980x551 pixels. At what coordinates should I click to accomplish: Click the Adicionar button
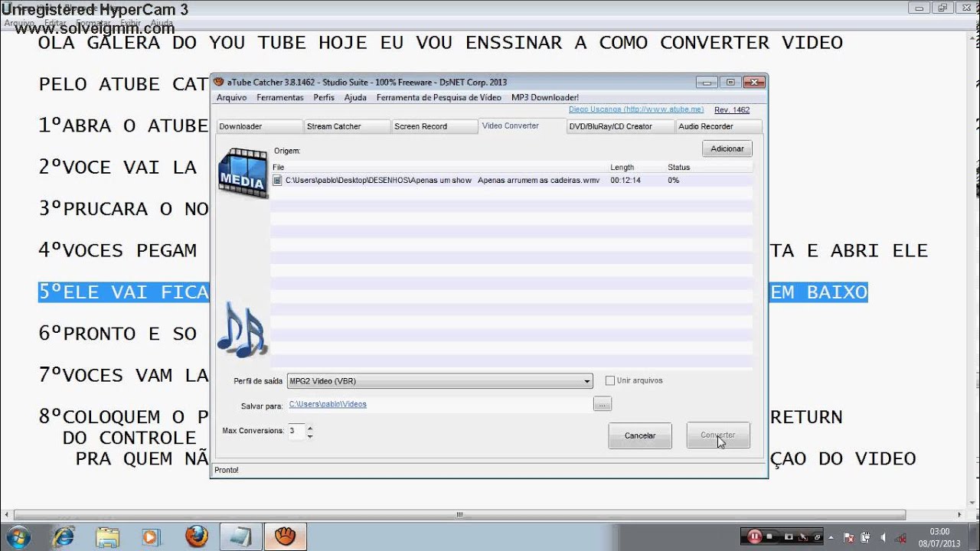pos(727,148)
